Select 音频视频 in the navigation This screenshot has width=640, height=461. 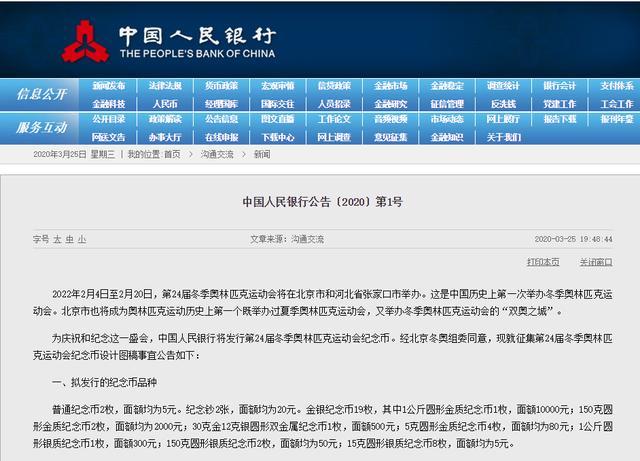tap(391, 119)
